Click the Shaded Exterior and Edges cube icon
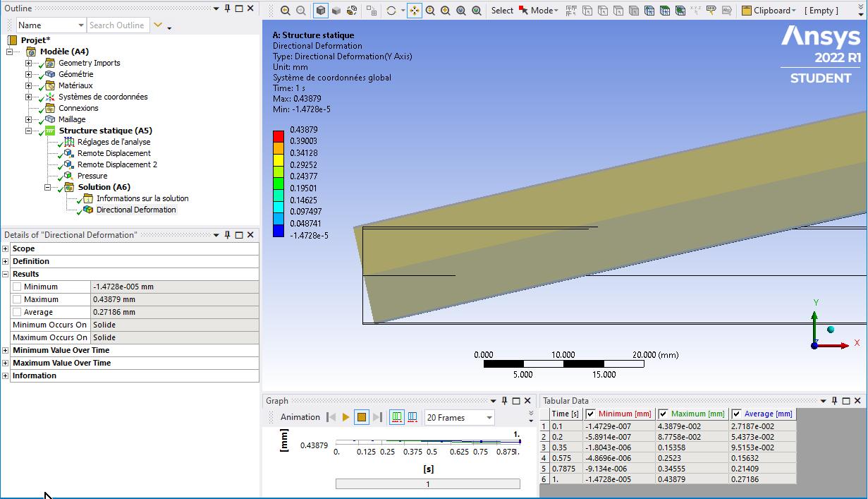 (x=321, y=11)
